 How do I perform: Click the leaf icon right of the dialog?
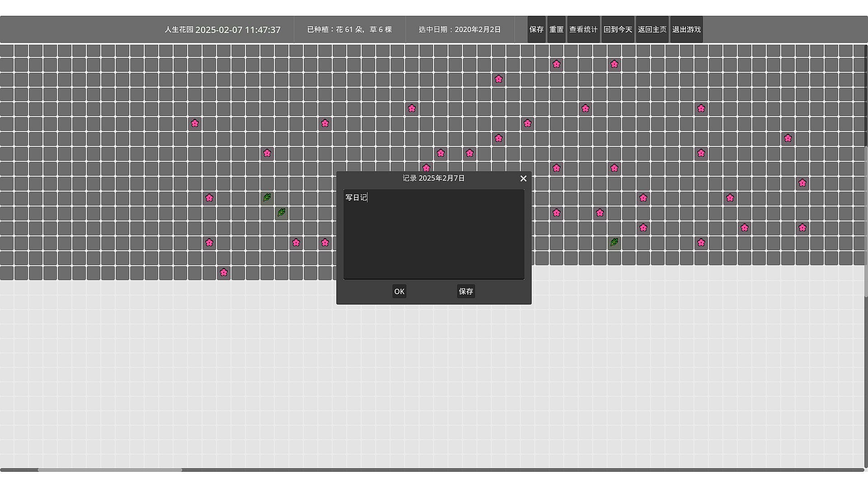pos(614,243)
